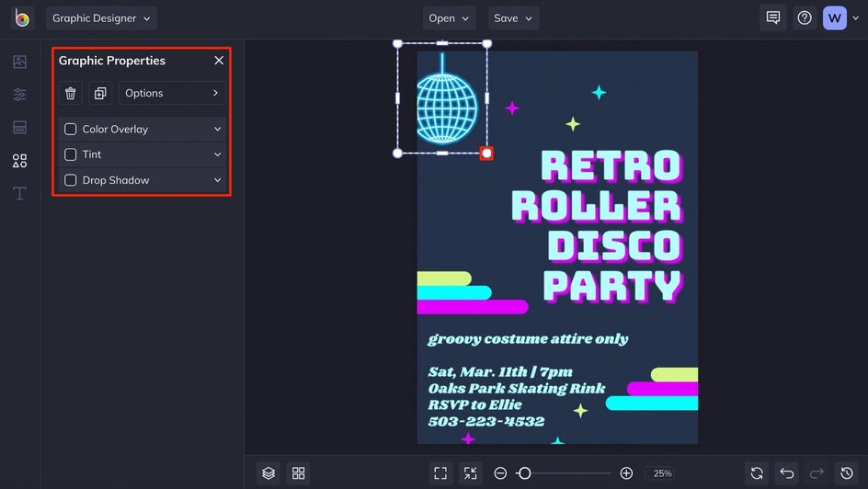Viewport: 868px width, 489px height.
Task: Click the shrink-to-actual-size icon
Action: (x=470, y=473)
